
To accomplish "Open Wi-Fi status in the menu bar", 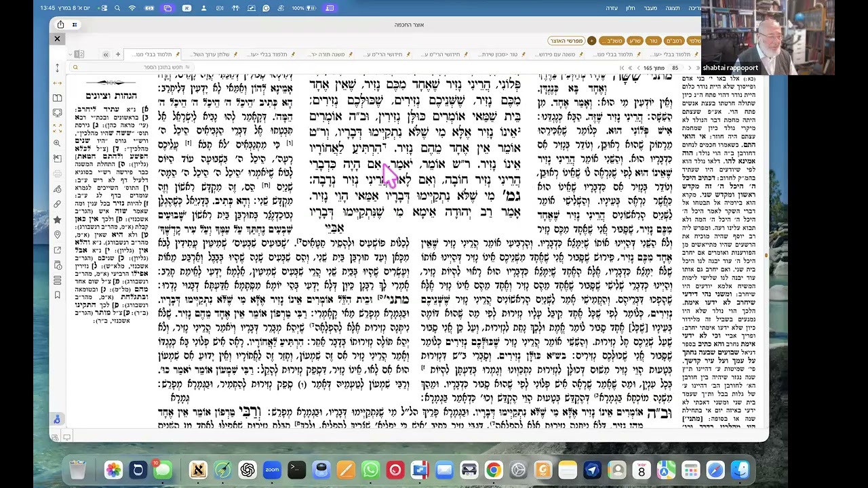I will (132, 8).
